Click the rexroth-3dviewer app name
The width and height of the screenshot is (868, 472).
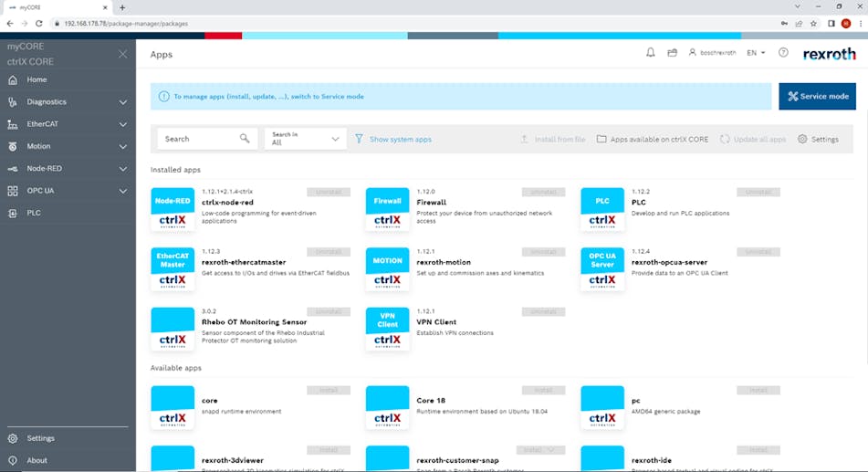(233, 460)
